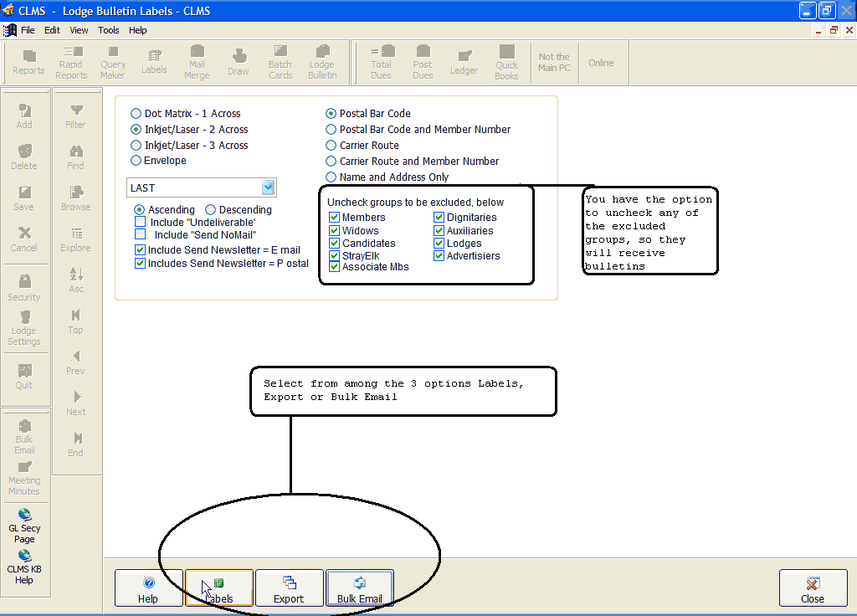Click the Reports toolbar icon
This screenshot has width=857, height=616.
tap(28, 63)
